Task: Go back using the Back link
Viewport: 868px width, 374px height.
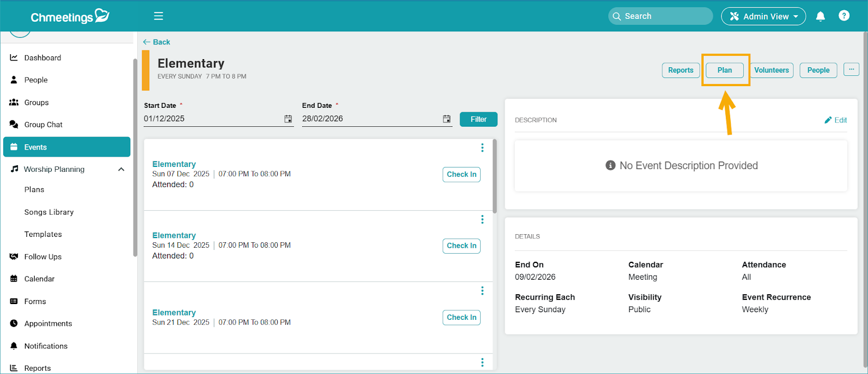Action: (157, 42)
